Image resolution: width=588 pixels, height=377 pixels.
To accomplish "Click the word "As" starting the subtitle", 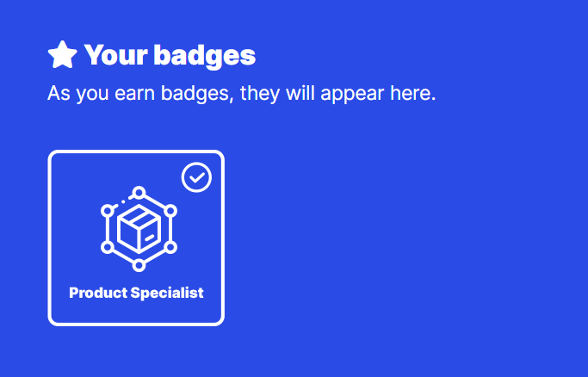I will tap(59, 93).
